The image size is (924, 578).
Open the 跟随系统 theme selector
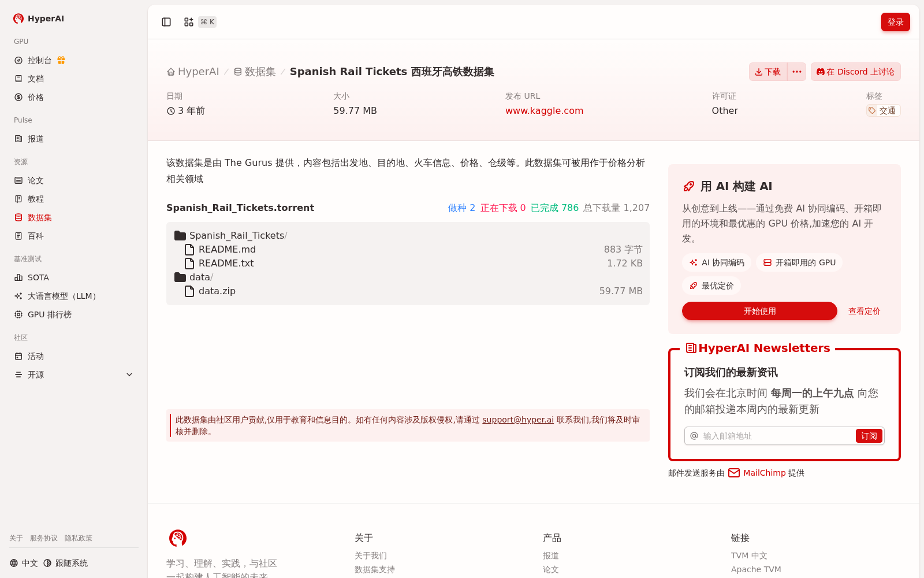(x=65, y=563)
